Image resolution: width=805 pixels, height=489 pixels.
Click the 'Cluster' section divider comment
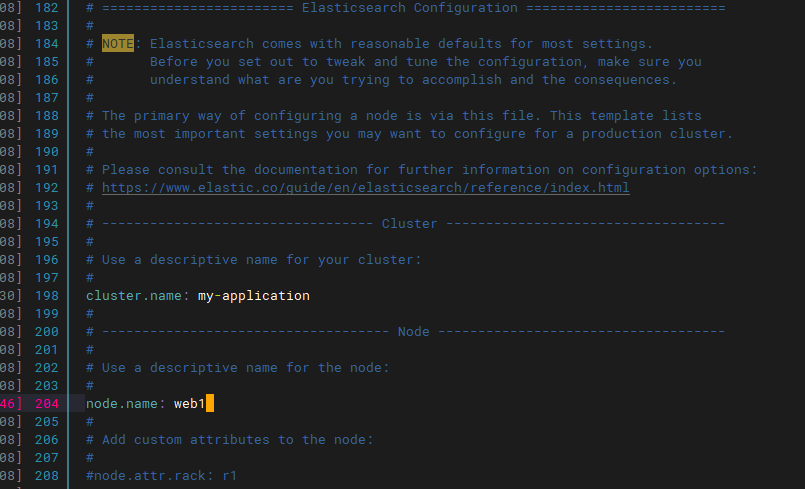(406, 223)
